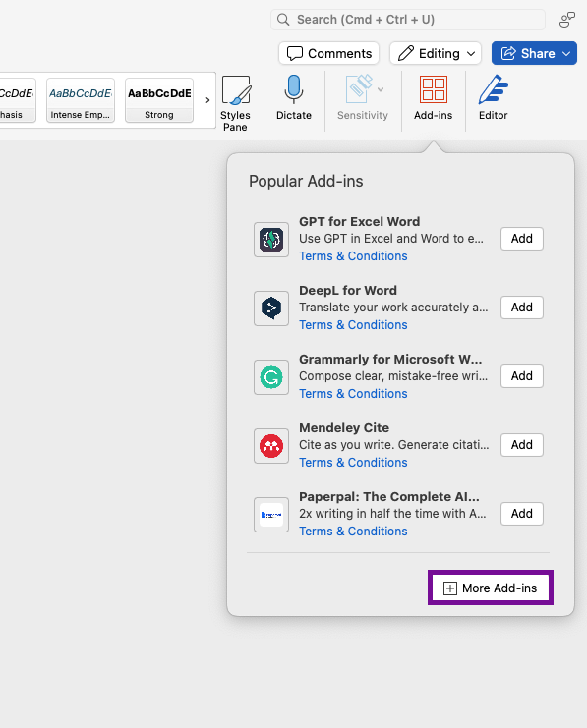Click the search magnifier icon

283,20
